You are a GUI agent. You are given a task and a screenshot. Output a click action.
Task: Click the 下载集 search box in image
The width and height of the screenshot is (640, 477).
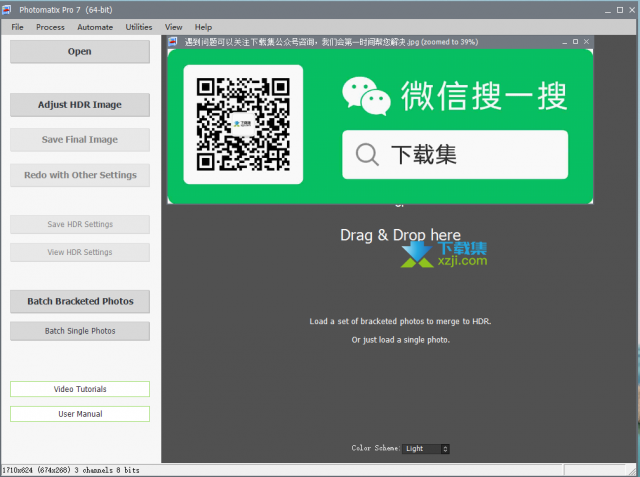[x=455, y=155]
